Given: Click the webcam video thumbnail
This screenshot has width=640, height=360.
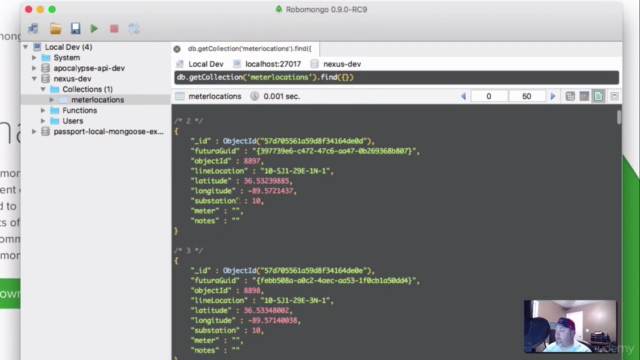Looking at the screenshot, I should [570, 326].
